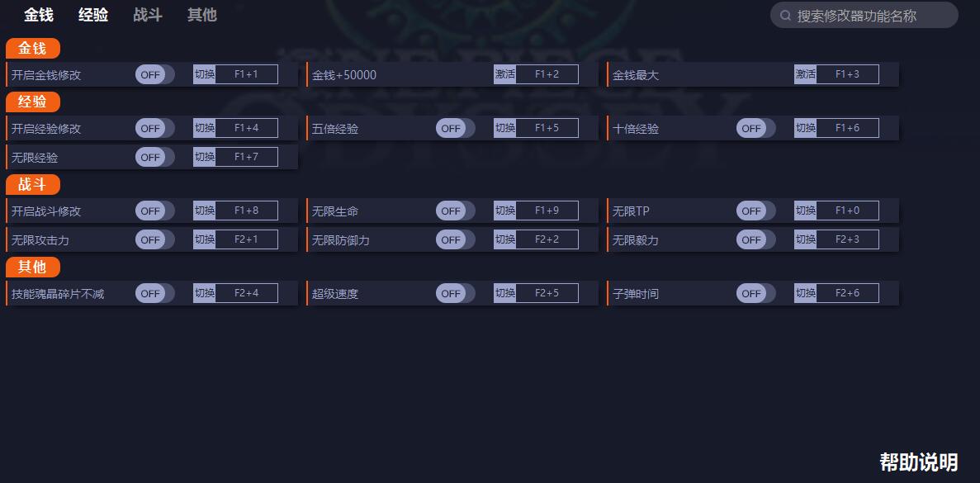Select the 经验 tab at top
Viewport: 980px width, 483px height.
93,15
